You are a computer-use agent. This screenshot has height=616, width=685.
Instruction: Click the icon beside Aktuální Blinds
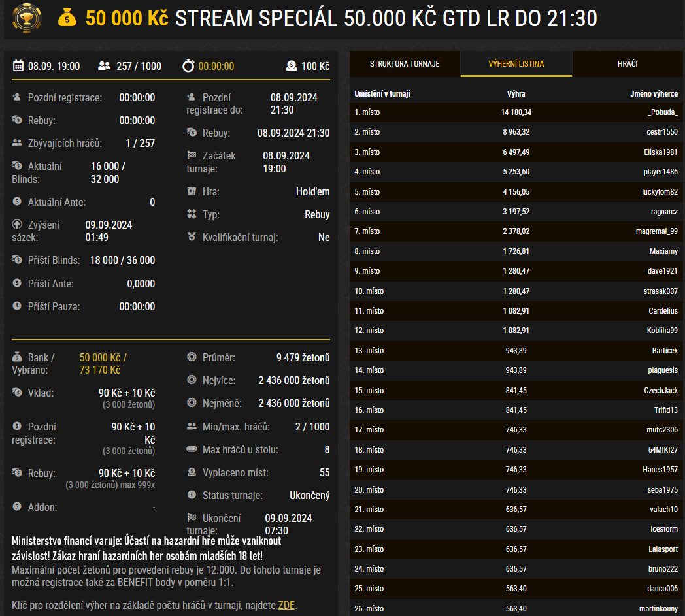click(17, 165)
